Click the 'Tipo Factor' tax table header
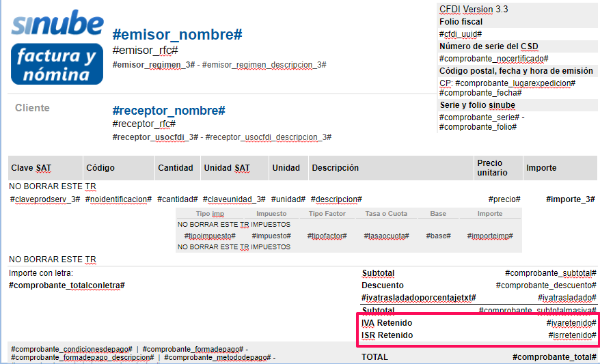Image resolution: width=600 pixels, height=364 pixels. click(327, 214)
